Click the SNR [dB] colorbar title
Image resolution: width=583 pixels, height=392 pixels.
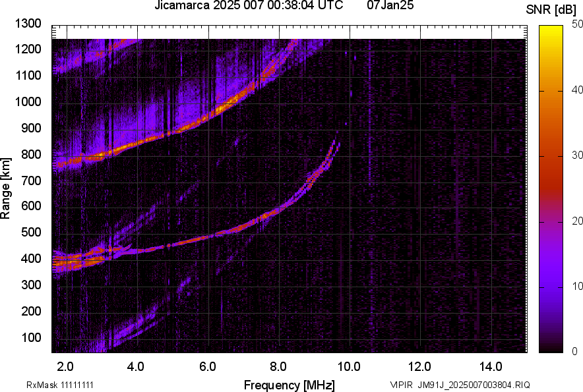551,10
